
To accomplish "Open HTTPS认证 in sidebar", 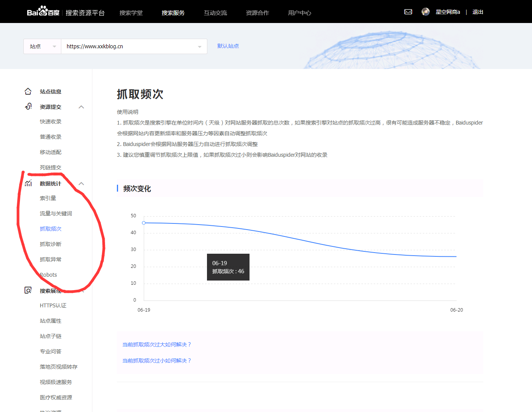I will [x=53, y=305].
